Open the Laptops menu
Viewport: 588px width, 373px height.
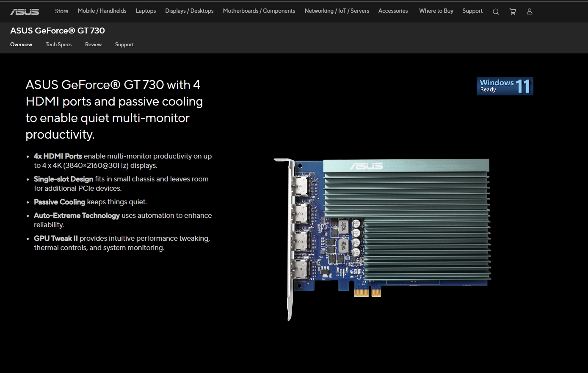click(x=146, y=11)
